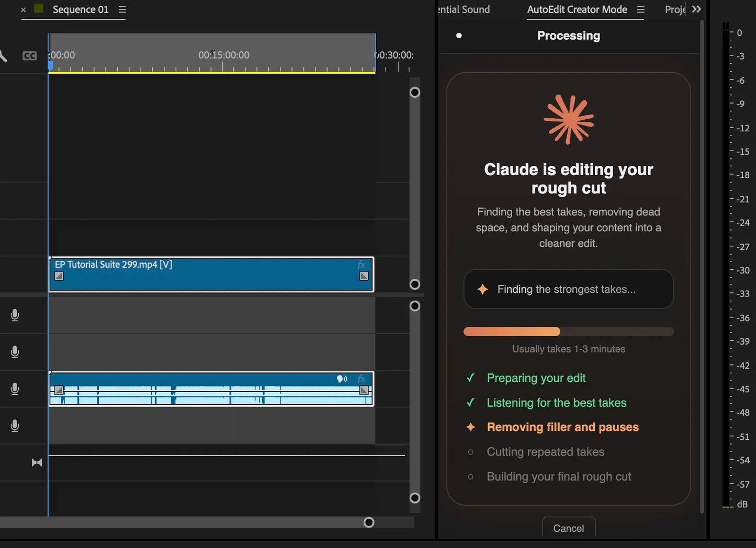The image size is (756, 548).
Task: Click the fx badge on the audio clip
Action: [362, 379]
